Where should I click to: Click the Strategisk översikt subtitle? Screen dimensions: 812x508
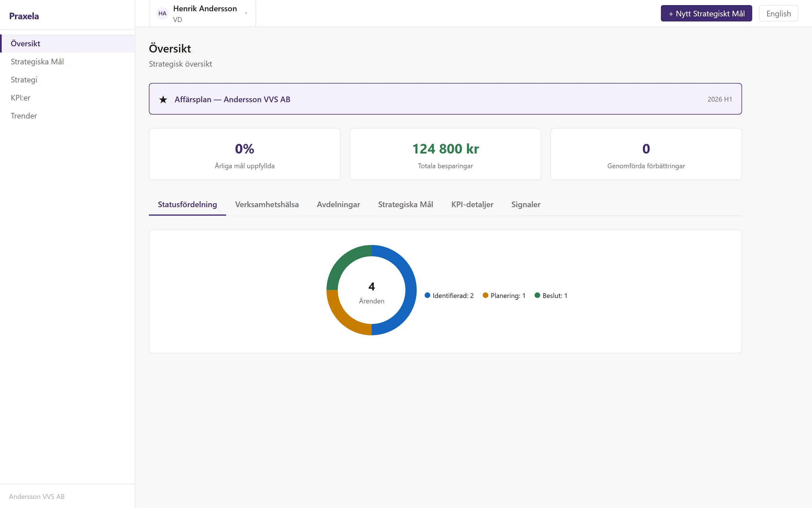(x=180, y=64)
